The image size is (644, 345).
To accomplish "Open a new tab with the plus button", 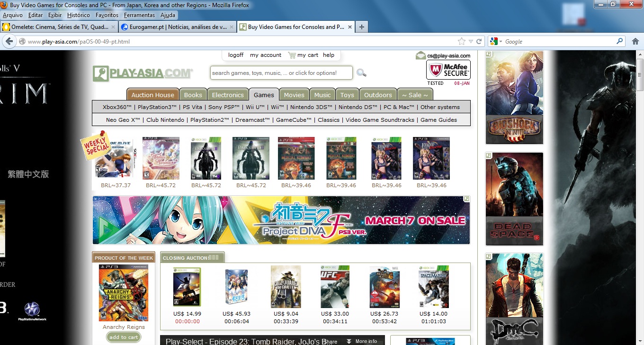I will coord(362,27).
